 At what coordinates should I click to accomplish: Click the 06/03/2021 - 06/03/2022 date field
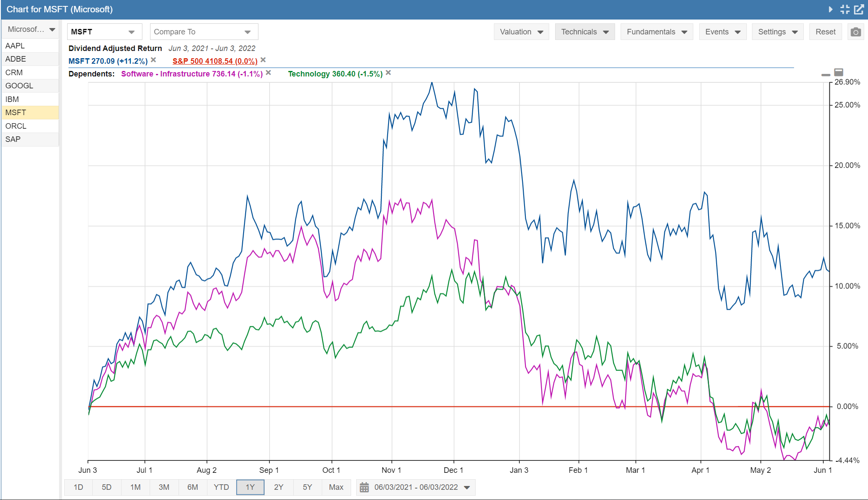click(416, 487)
